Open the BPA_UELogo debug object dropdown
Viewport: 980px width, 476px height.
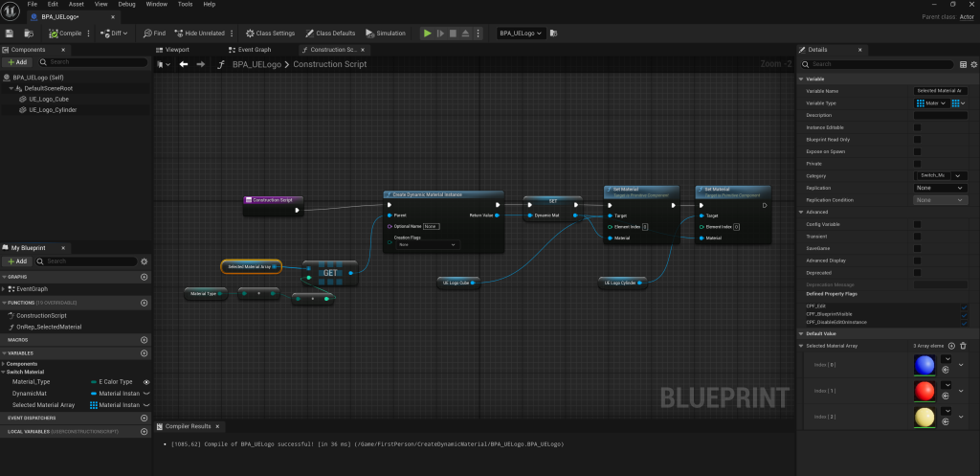(x=522, y=34)
